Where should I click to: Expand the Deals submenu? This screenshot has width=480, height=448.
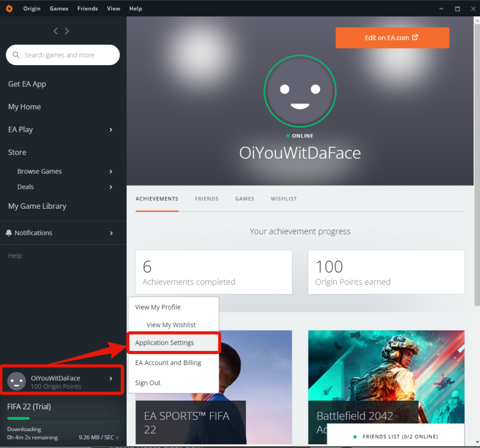click(111, 187)
